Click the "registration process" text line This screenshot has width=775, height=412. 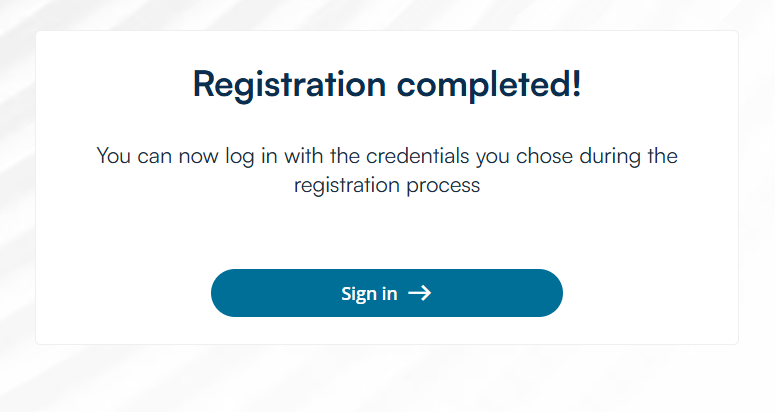click(386, 186)
